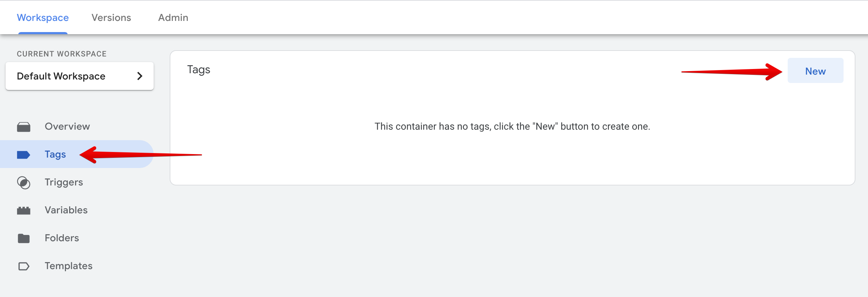
Task: Expand the Default Workspace chevron
Action: coord(140,76)
